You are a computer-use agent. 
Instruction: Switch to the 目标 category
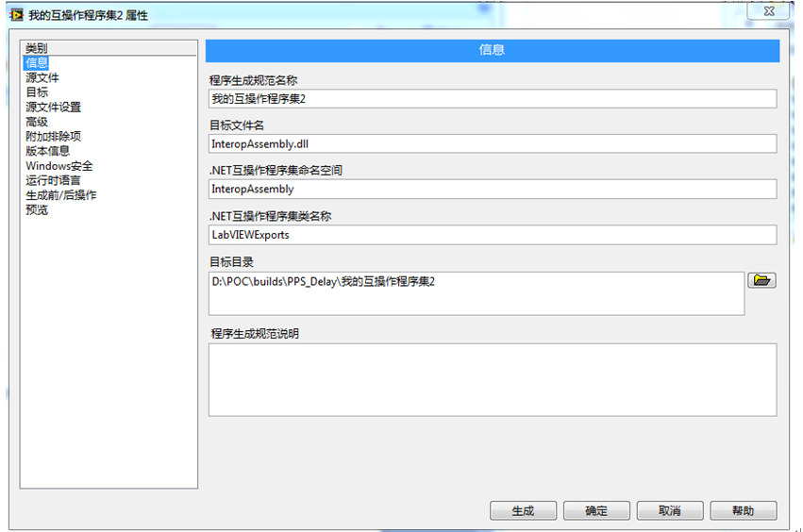click(37, 92)
